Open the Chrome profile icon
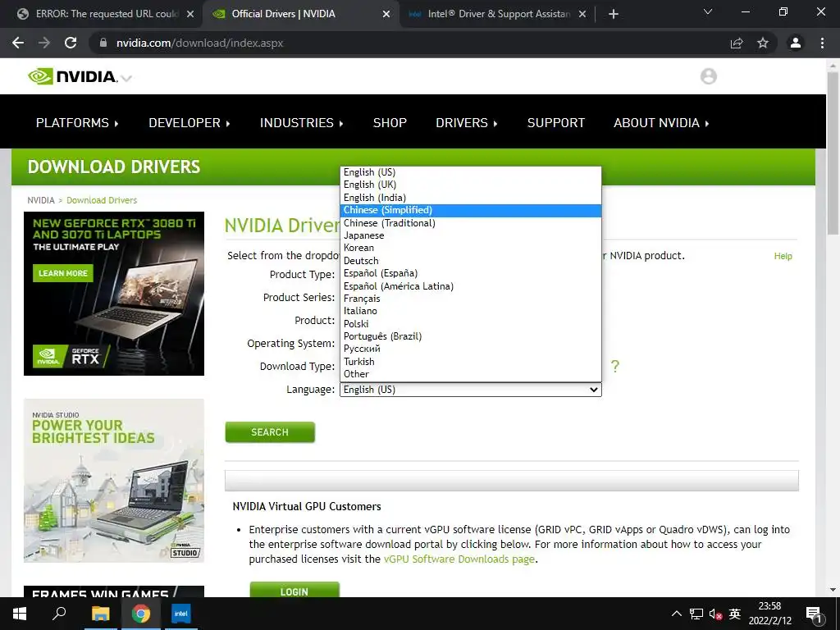 [796, 43]
